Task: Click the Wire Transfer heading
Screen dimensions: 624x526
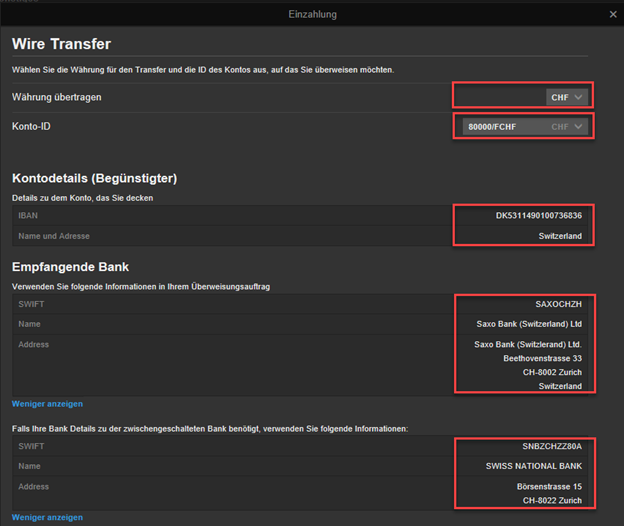Action: tap(61, 44)
